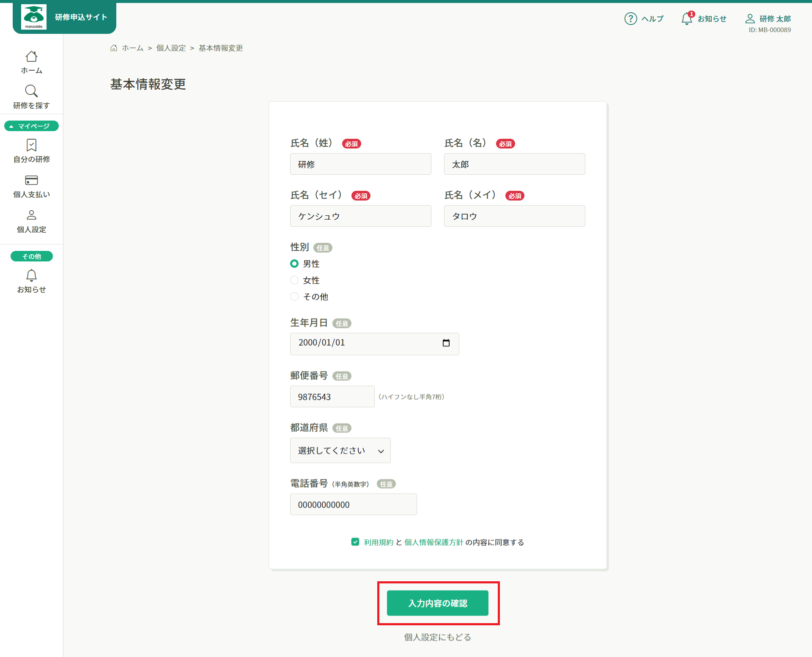Click the ID: MB-000089 text

(770, 30)
